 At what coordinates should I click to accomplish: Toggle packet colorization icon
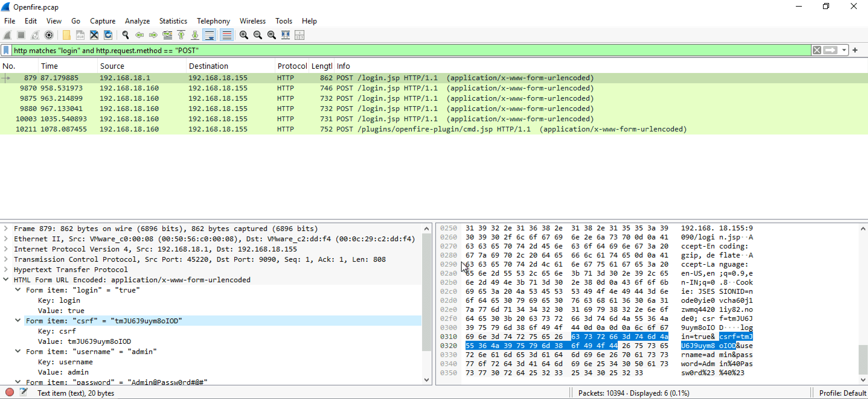point(227,35)
